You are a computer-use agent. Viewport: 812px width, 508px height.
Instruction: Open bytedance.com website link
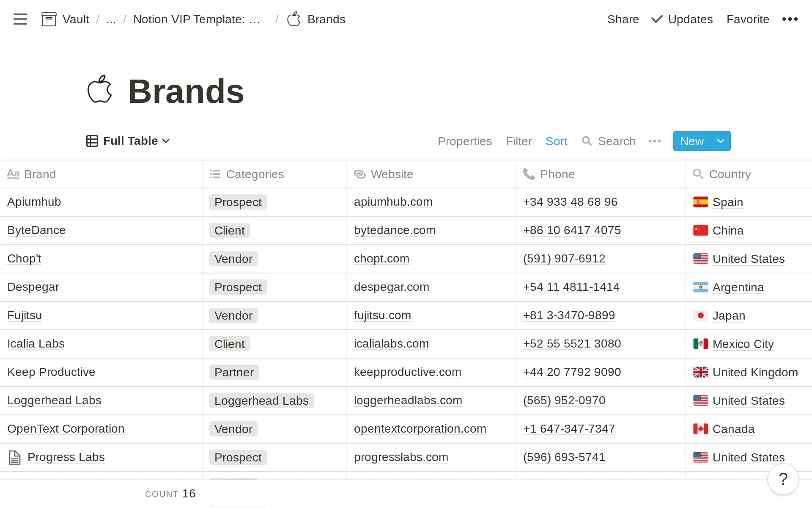pos(394,230)
